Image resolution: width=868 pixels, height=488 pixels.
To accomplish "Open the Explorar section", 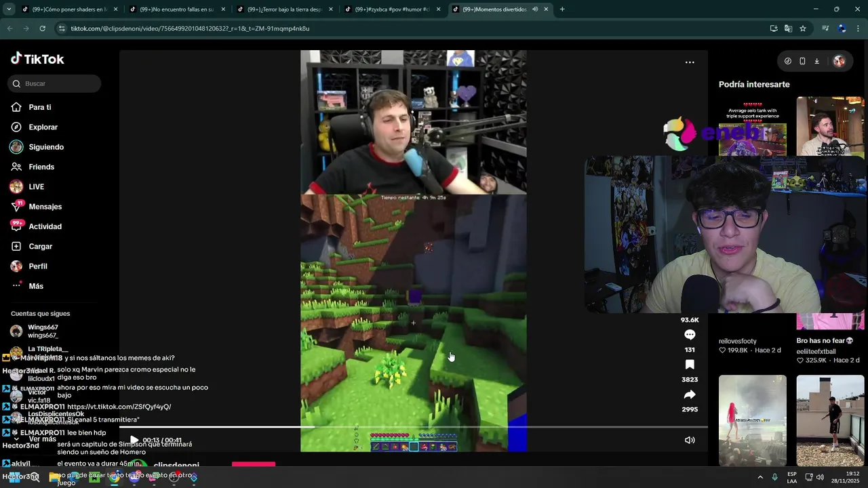I will pos(43,127).
